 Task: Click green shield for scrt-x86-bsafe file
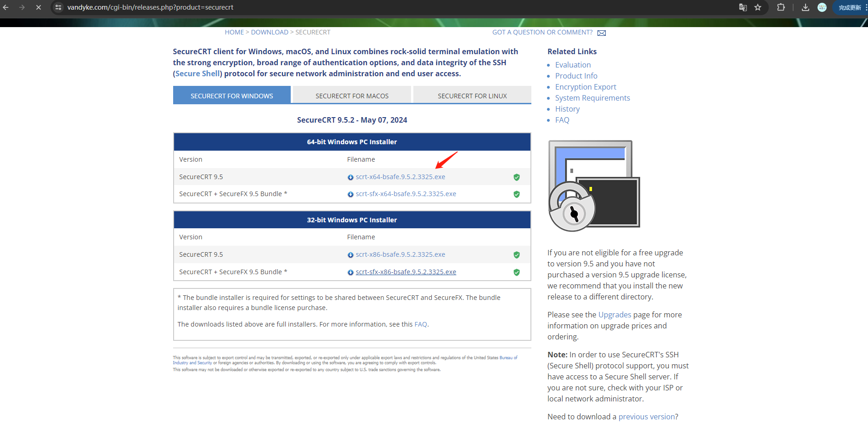517,255
